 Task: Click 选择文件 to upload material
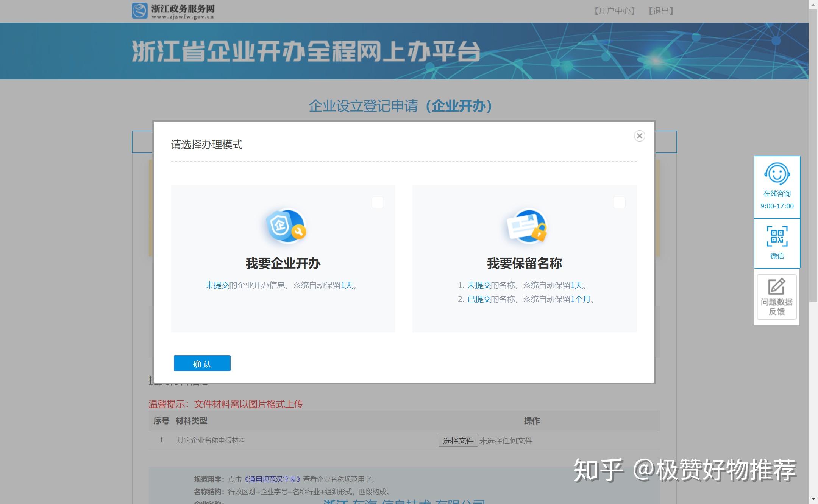(458, 440)
